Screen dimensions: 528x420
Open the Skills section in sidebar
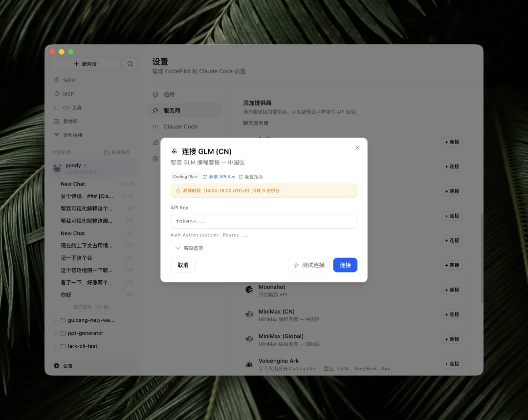69,80
